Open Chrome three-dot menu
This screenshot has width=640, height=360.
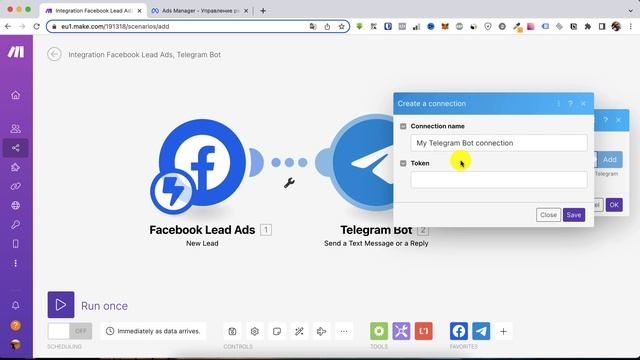pos(631,27)
